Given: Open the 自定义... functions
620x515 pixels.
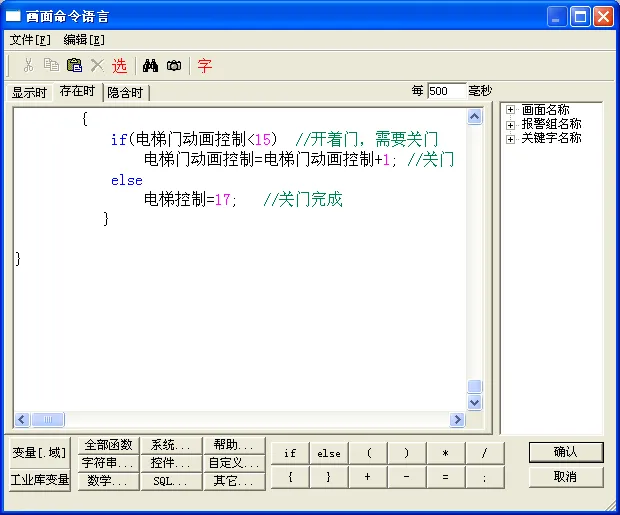Looking at the screenshot, I should tap(234, 463).
